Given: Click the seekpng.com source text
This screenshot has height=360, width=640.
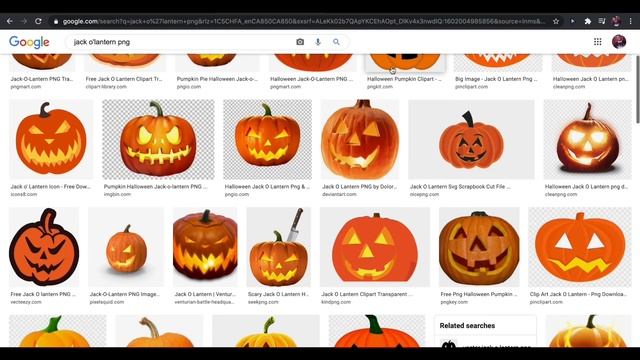Looking at the screenshot, I should 263,302.
